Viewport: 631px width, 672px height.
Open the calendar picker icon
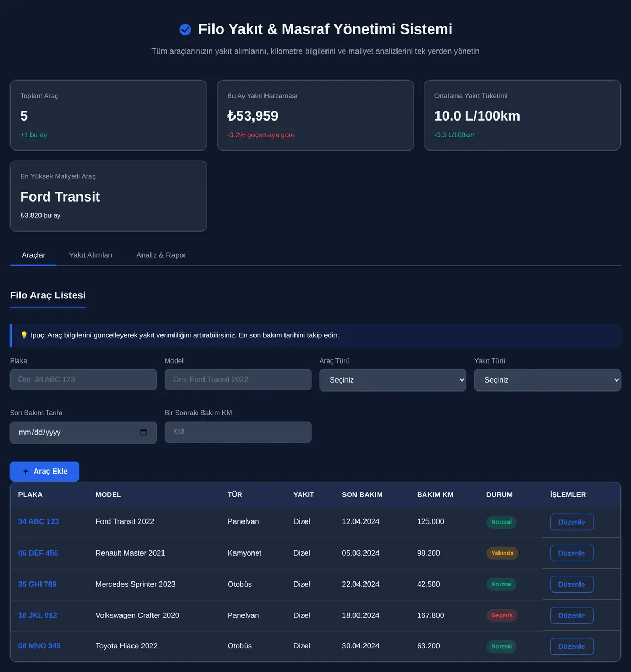144,432
